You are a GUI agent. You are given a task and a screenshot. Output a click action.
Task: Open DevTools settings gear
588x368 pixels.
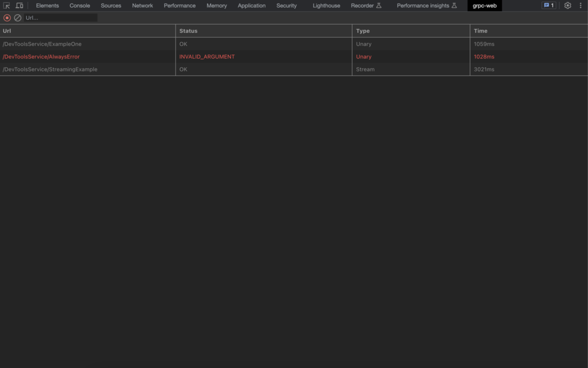pos(568,6)
